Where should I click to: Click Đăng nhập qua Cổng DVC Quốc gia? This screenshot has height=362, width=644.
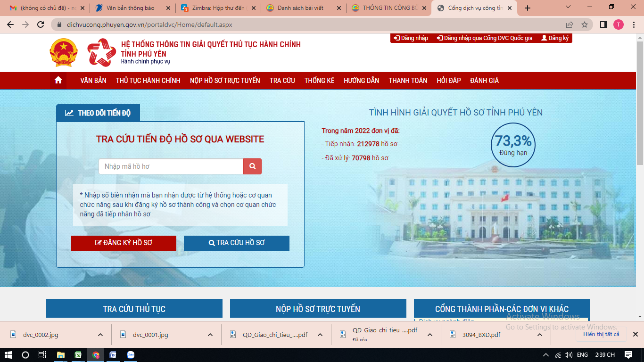(484, 38)
